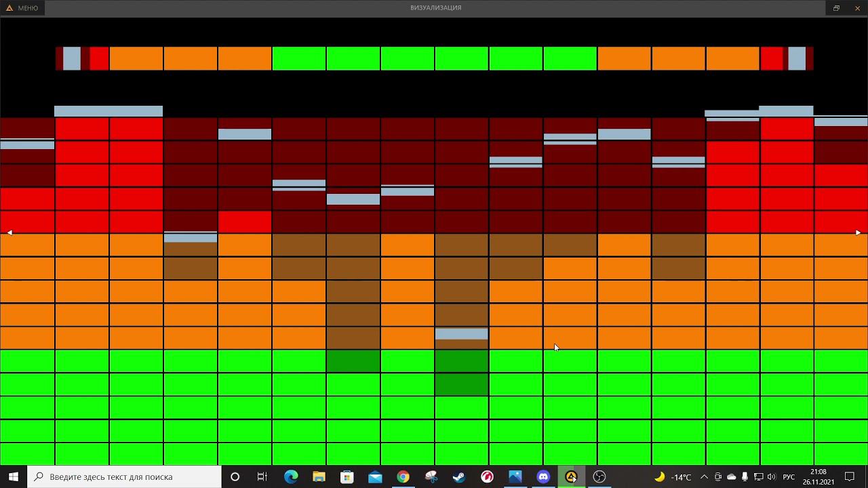The width and height of the screenshot is (868, 488).
Task: Open Snipping Tool icon on the taskbar
Action: click(x=431, y=476)
